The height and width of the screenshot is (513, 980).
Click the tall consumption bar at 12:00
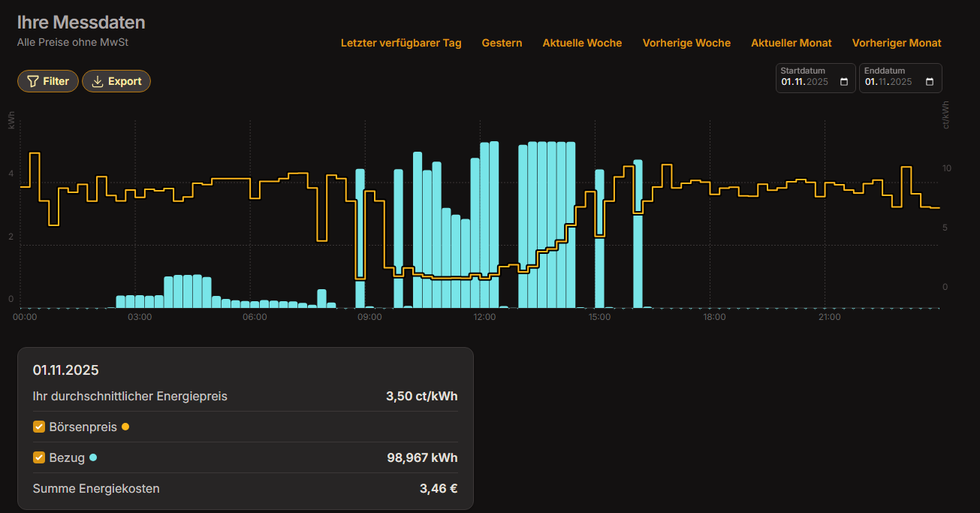484,225
